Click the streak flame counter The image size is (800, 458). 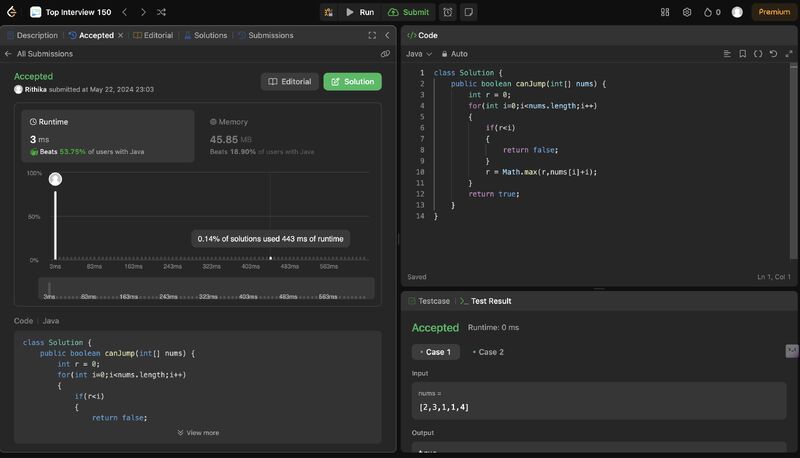pyautogui.click(x=712, y=12)
